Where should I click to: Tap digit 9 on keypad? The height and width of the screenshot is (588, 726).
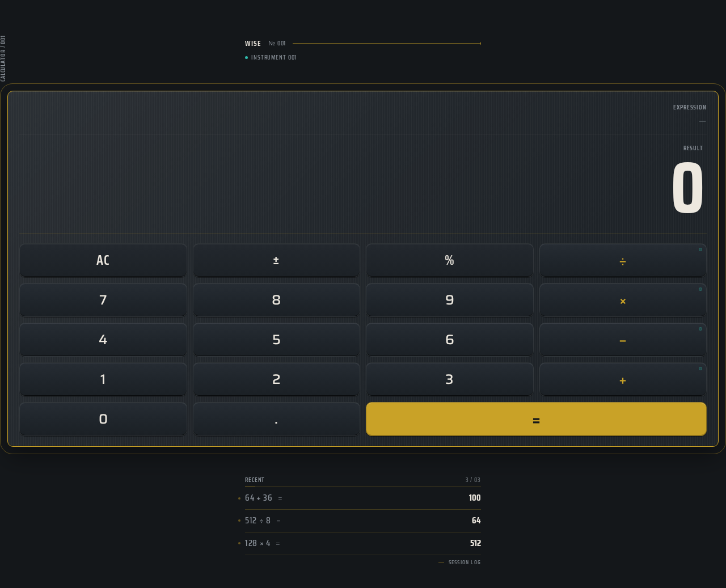(450, 300)
